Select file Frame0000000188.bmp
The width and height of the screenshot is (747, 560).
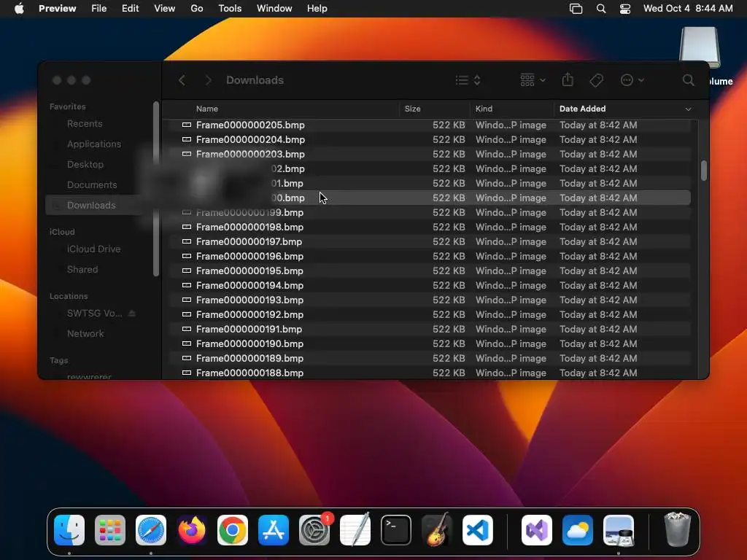429,373
